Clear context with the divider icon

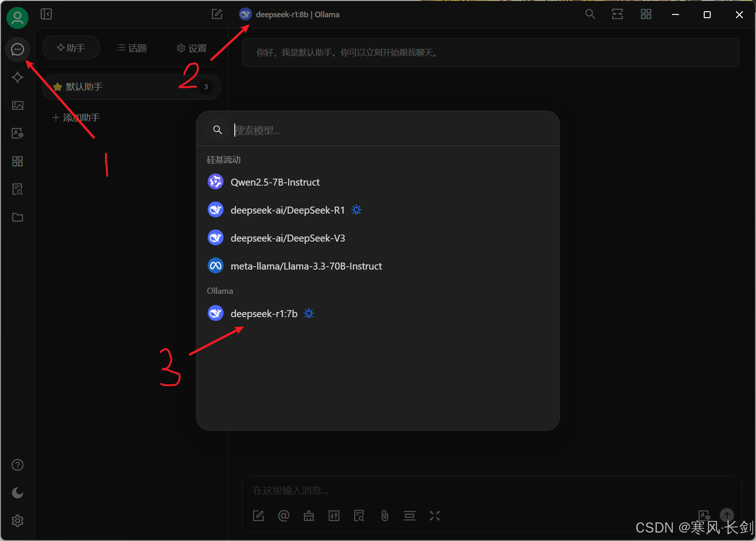410,515
